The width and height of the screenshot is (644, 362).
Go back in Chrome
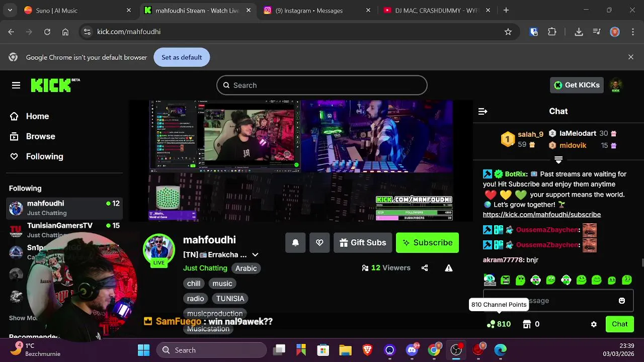point(11,32)
